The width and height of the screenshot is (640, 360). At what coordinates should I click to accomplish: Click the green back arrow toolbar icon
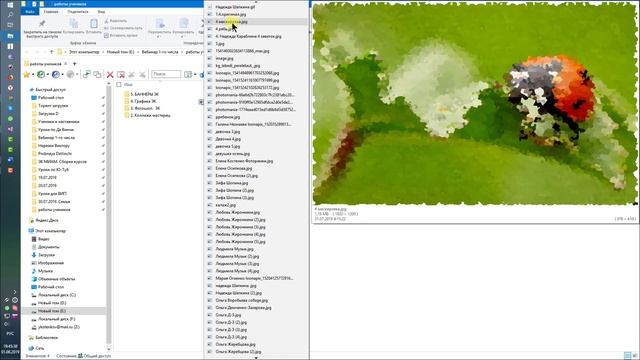tap(41, 74)
